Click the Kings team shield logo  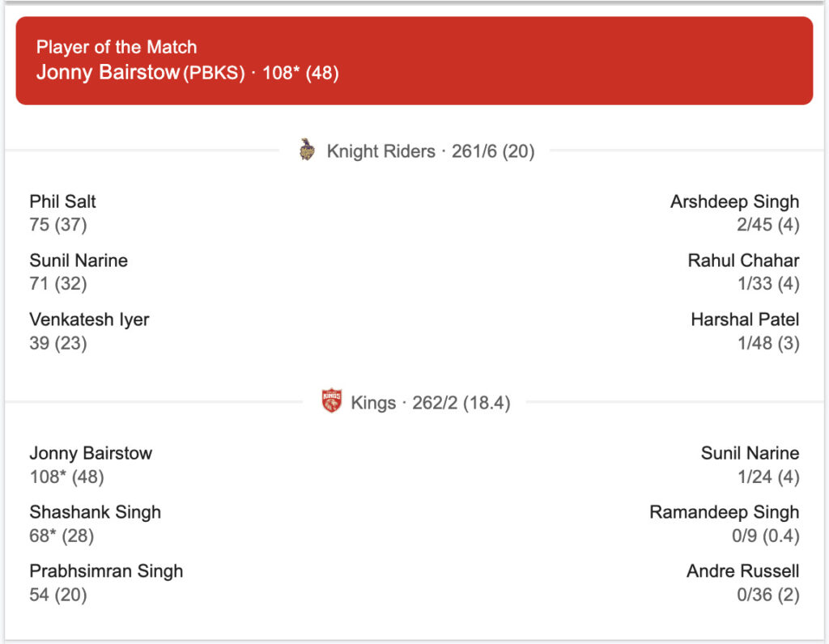(331, 401)
